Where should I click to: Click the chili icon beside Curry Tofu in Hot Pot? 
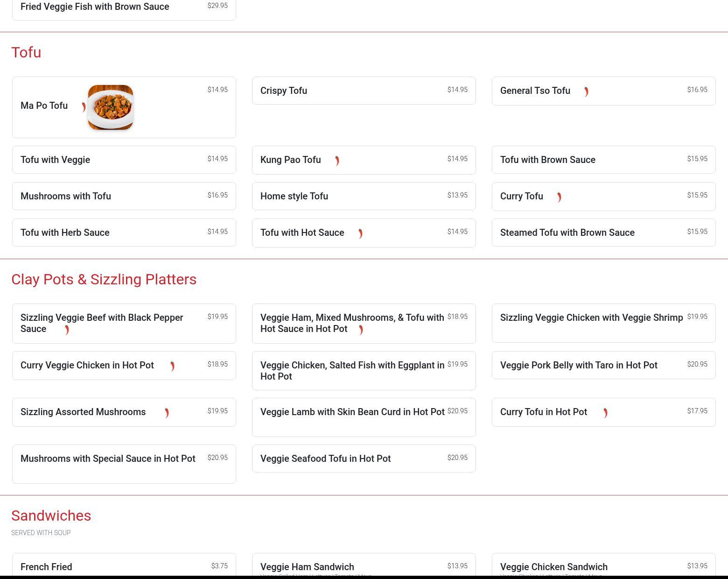605,413
